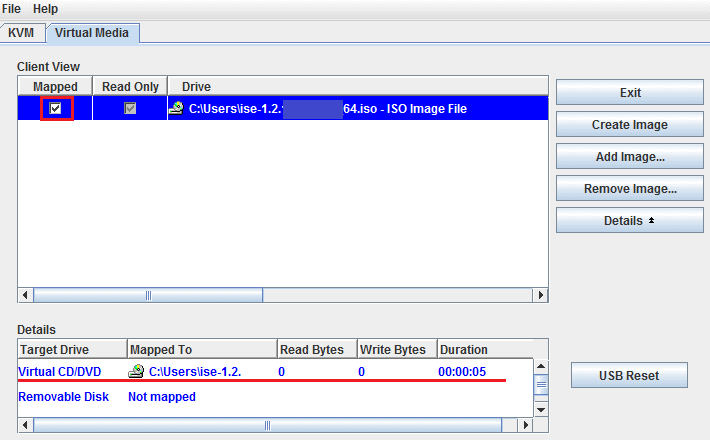Click the disc icon in the Mapped To column

[x=137, y=372]
